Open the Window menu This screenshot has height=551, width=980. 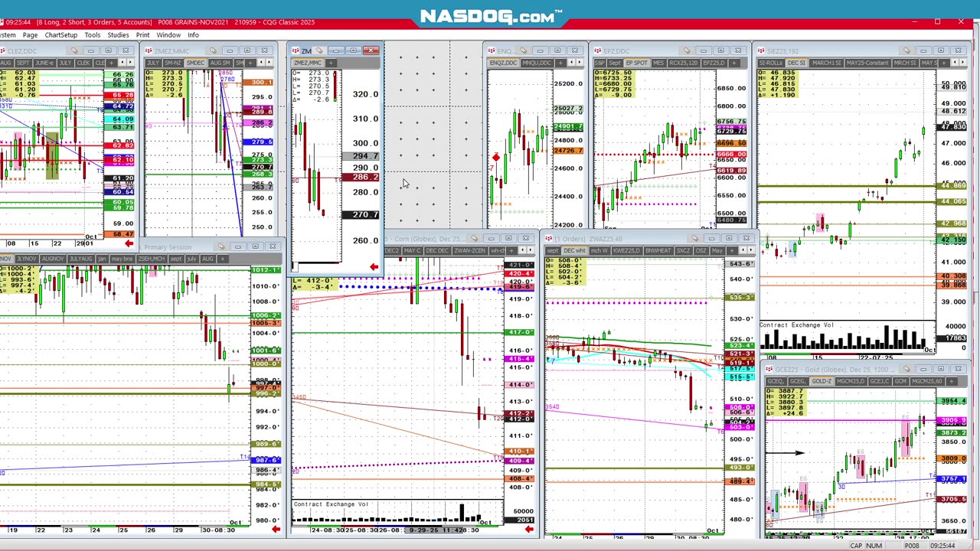[168, 35]
